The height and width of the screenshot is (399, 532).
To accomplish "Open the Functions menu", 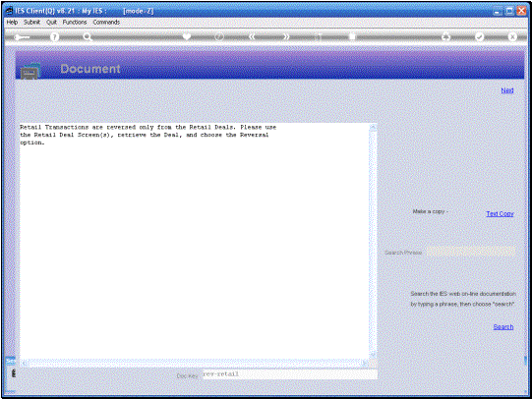I will [x=75, y=22].
